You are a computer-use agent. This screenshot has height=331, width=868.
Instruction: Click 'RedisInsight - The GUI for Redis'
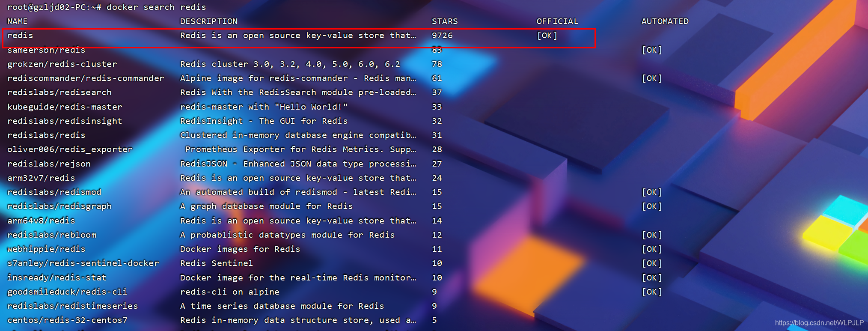click(x=264, y=121)
